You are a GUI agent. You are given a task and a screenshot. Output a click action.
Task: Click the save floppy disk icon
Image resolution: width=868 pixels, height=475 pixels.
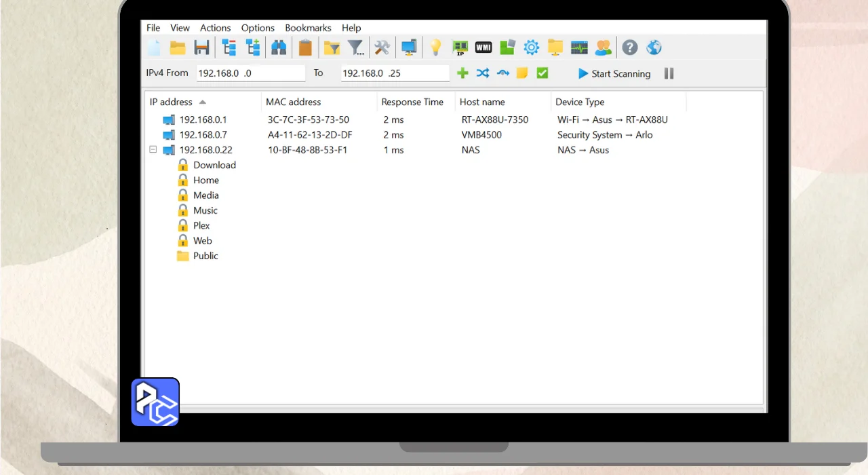pyautogui.click(x=201, y=47)
